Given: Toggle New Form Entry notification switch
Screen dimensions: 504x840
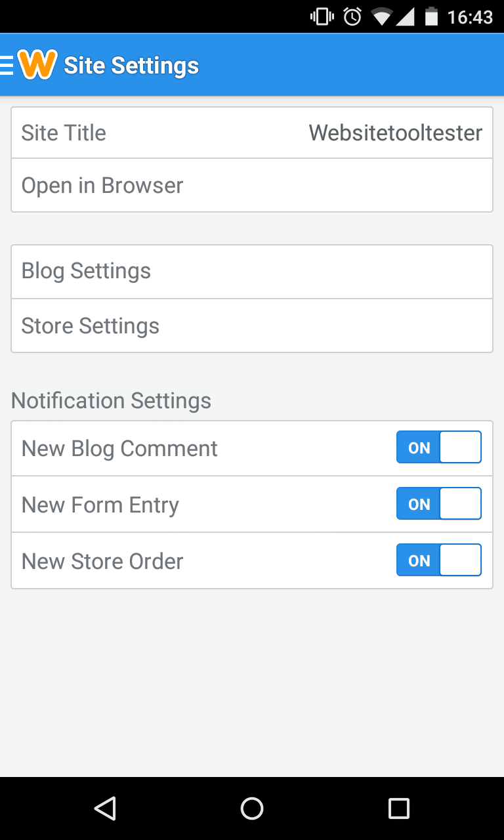Looking at the screenshot, I should (x=439, y=504).
